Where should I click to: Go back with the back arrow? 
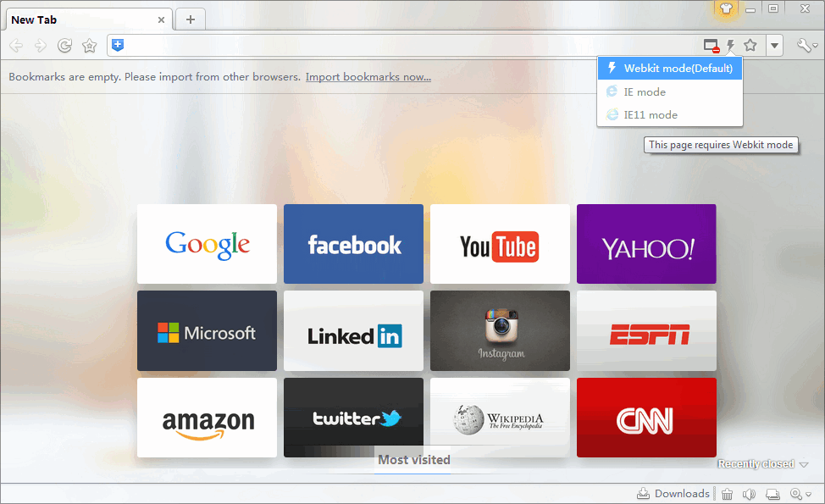click(x=16, y=46)
